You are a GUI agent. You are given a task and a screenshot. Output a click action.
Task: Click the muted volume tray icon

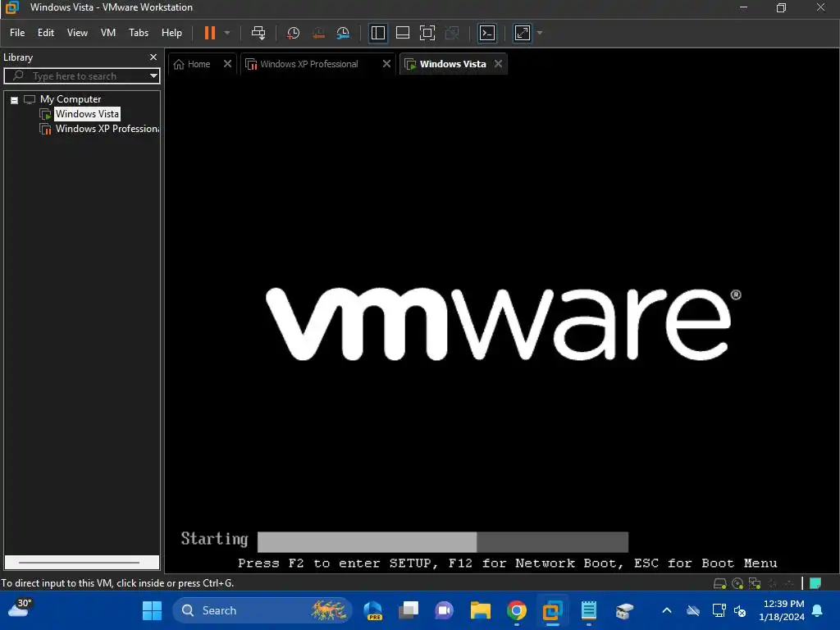tap(740, 610)
